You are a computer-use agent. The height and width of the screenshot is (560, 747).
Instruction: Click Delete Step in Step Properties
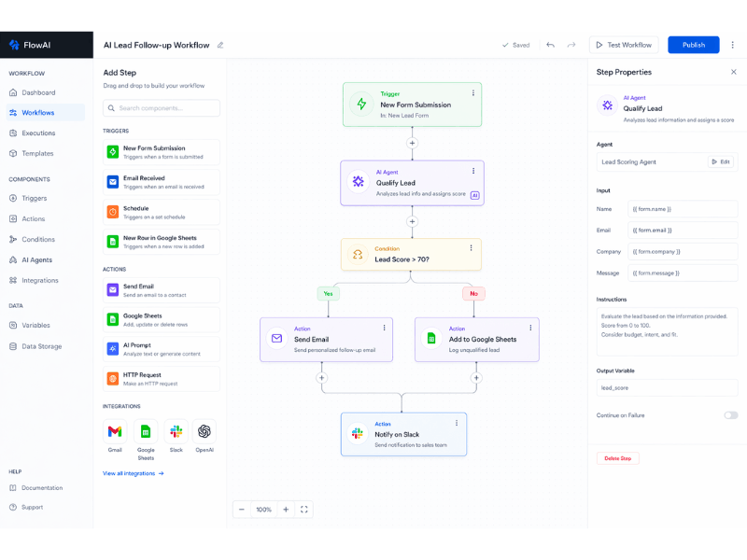[617, 458]
